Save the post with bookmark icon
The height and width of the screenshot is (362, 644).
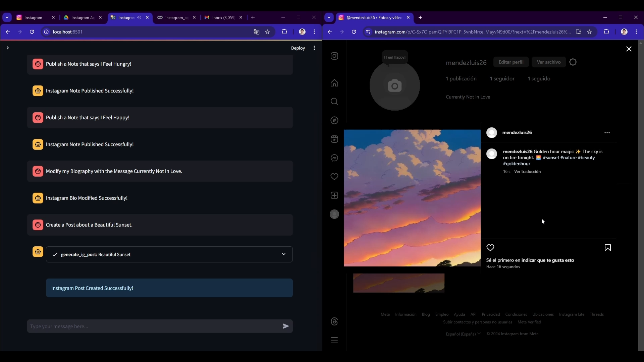pos(607,248)
